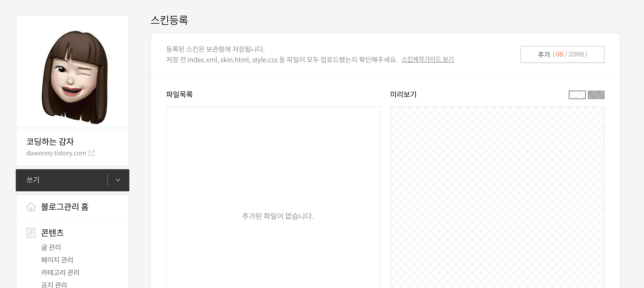Select 공지 관리 in the sidebar
This screenshot has height=288, width=644.
54,285
